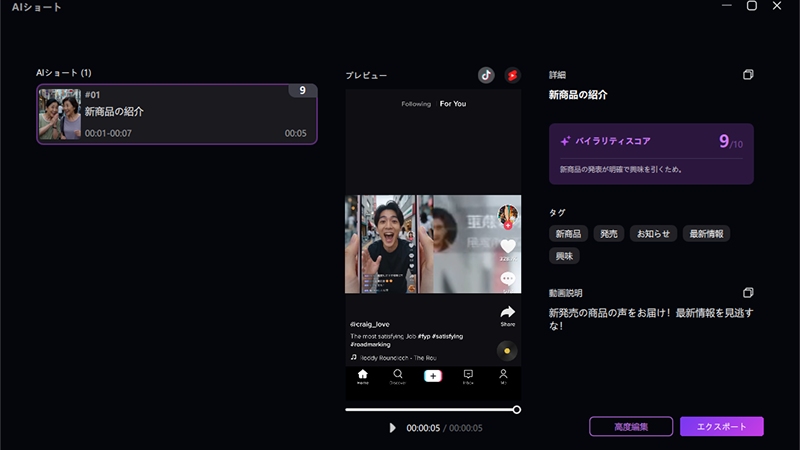Select the 興味 tag
This screenshot has height=450, width=800.
tap(564, 256)
